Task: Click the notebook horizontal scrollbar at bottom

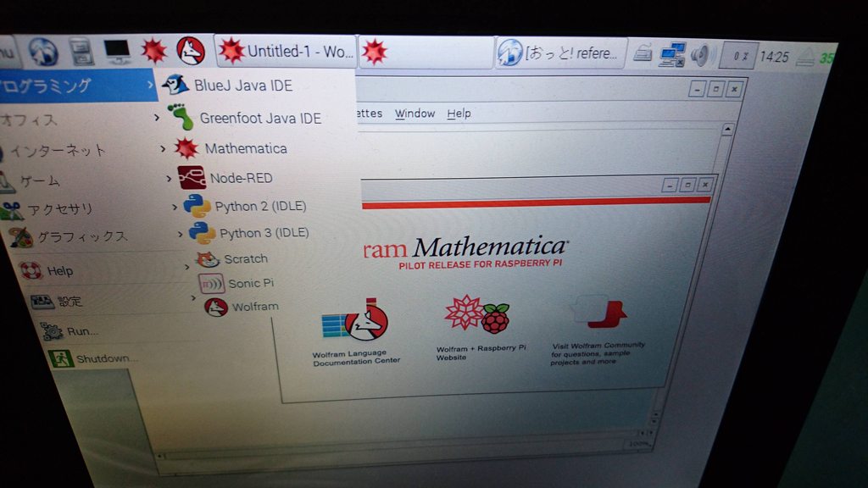Action: (398, 446)
